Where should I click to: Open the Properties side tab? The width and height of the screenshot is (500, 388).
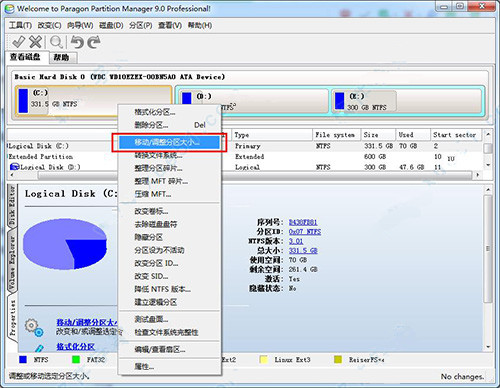12,318
